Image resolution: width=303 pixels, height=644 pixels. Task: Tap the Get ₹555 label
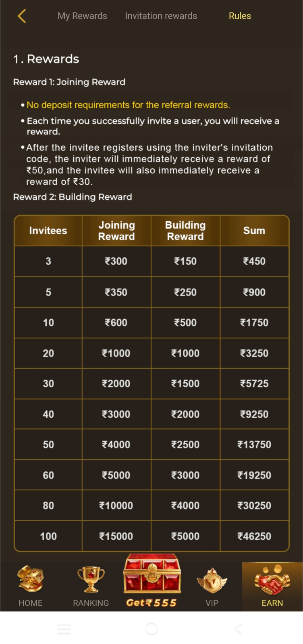151,603
